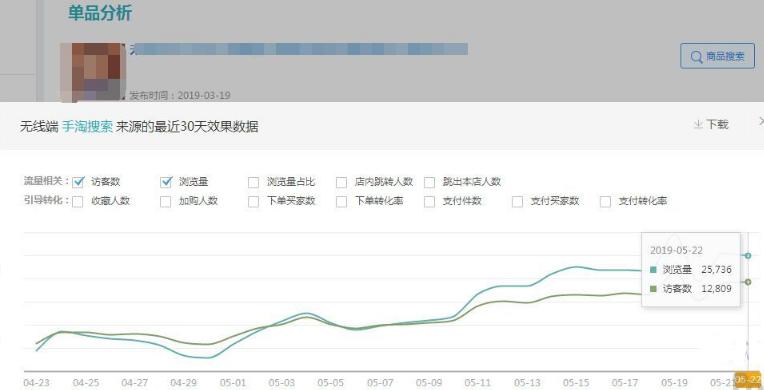The height and width of the screenshot is (390, 764).
Task: Click the blurred product title
Action: 299,49
